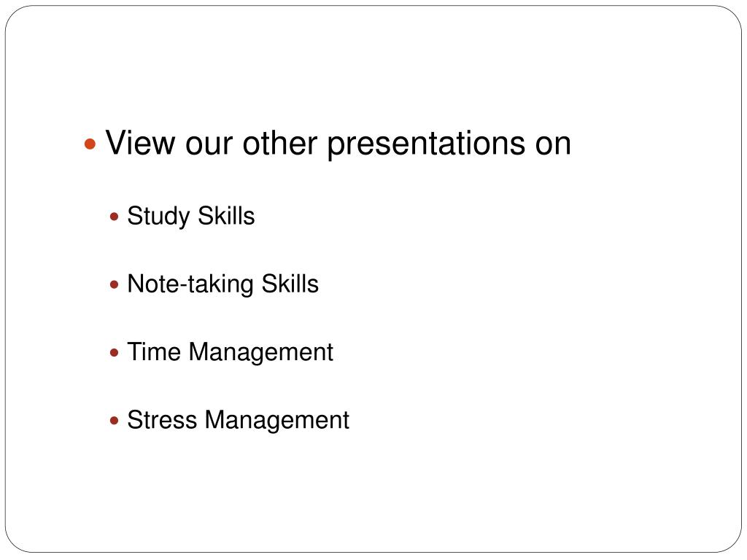Open the Note-taking Skills presentation item
Image resolution: width=747 pixels, height=560 pixels.
tap(223, 285)
